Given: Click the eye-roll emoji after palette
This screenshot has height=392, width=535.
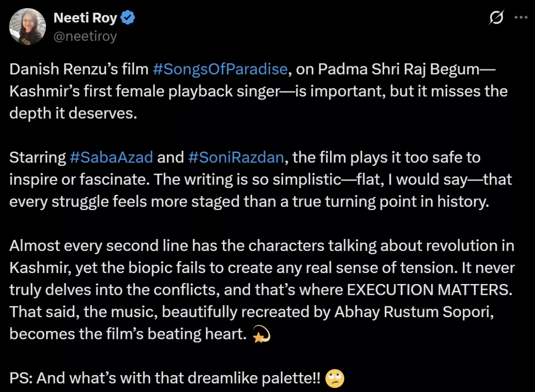Looking at the screenshot, I should (x=334, y=379).
